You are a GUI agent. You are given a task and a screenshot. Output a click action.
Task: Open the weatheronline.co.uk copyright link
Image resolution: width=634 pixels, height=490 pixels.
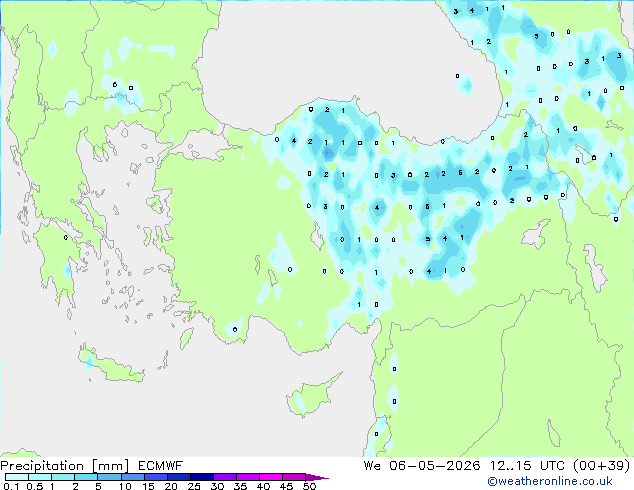[x=549, y=481]
